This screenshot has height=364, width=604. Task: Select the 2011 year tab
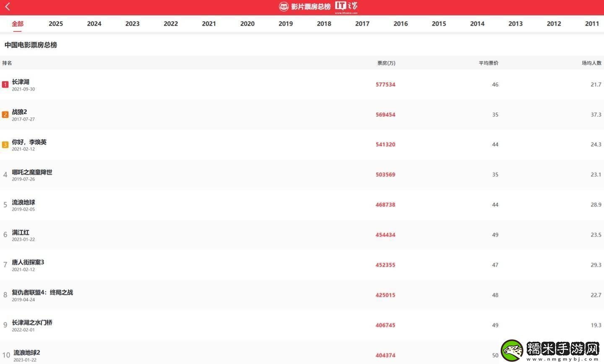coord(592,24)
